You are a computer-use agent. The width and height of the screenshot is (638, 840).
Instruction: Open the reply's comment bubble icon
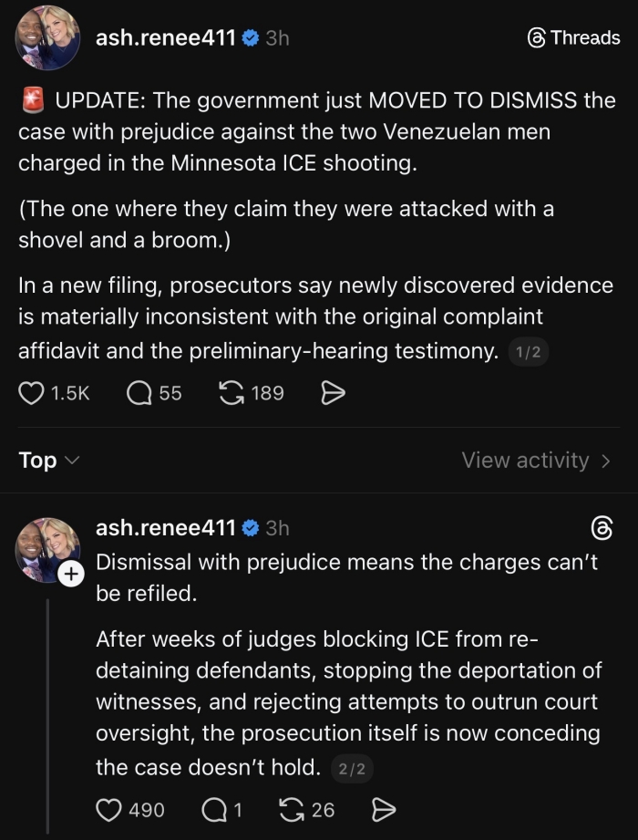point(212,809)
